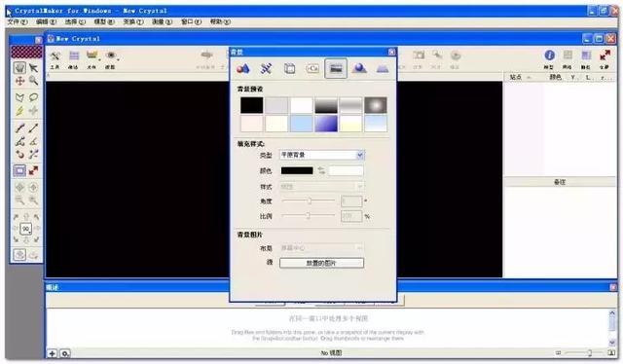623x364 pixels.
Task: Click the 90 degree rotation button
Action: [x=26, y=229]
